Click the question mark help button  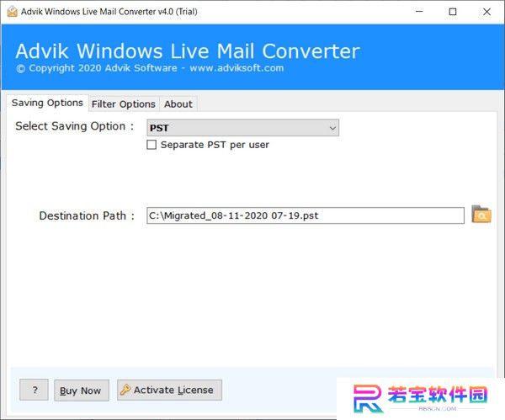(35, 390)
